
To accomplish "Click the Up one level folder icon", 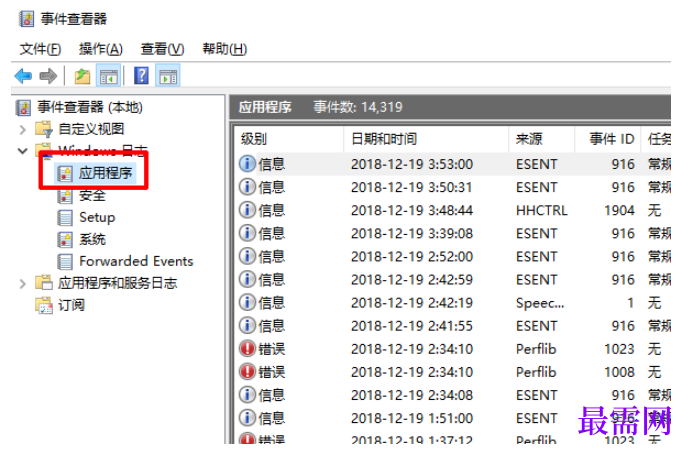I will [x=82, y=76].
